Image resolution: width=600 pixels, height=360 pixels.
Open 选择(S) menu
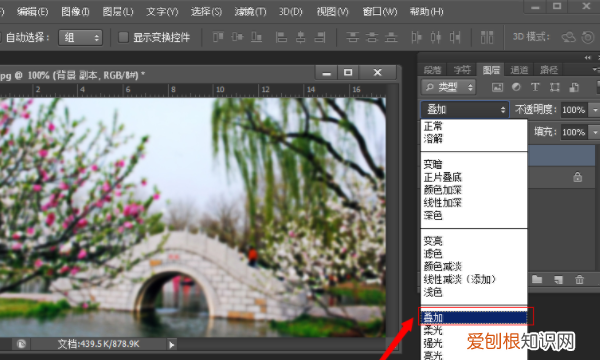206,11
